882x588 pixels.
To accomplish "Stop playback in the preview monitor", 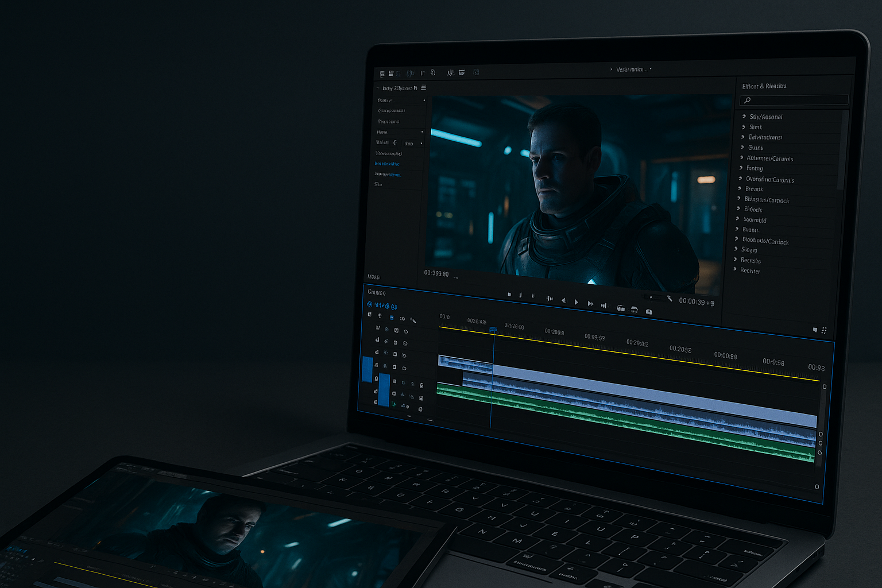I will tap(509, 295).
